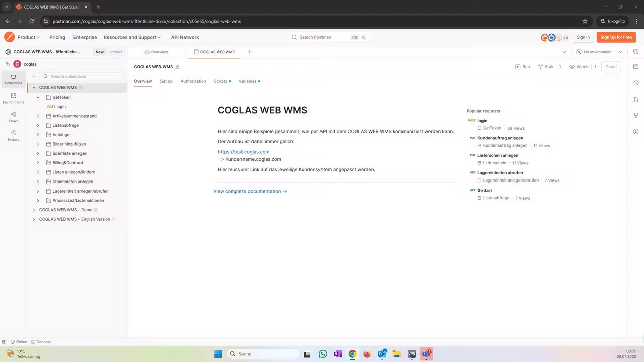This screenshot has width=644, height=362.
Task: Open the History sidebar panel
Action: click(x=13, y=135)
